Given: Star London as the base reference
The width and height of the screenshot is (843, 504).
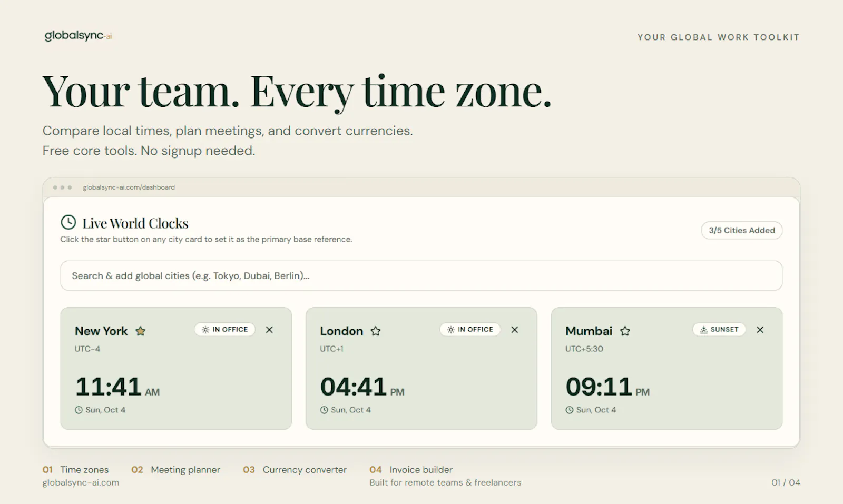Looking at the screenshot, I should pyautogui.click(x=375, y=331).
